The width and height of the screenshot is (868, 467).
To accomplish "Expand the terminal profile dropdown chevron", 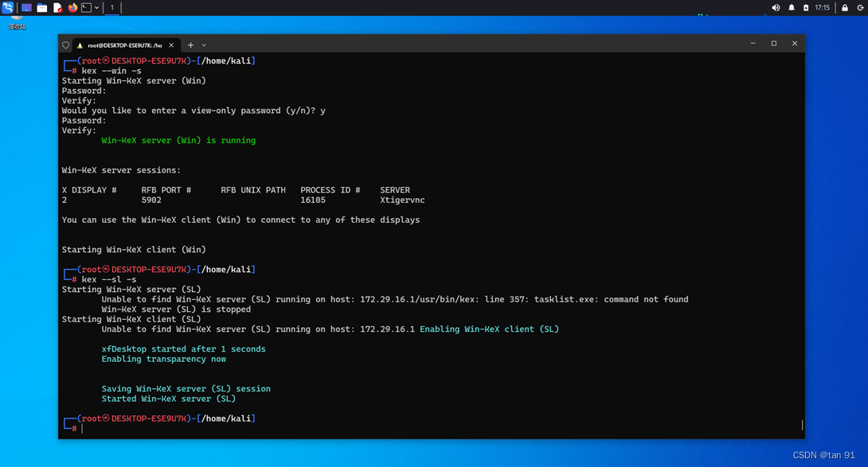I will (x=204, y=45).
